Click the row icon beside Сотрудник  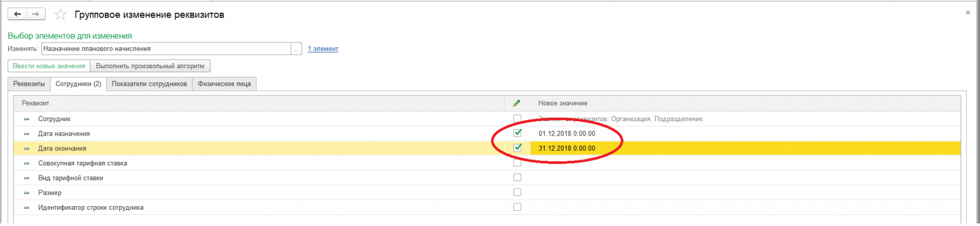27,119
